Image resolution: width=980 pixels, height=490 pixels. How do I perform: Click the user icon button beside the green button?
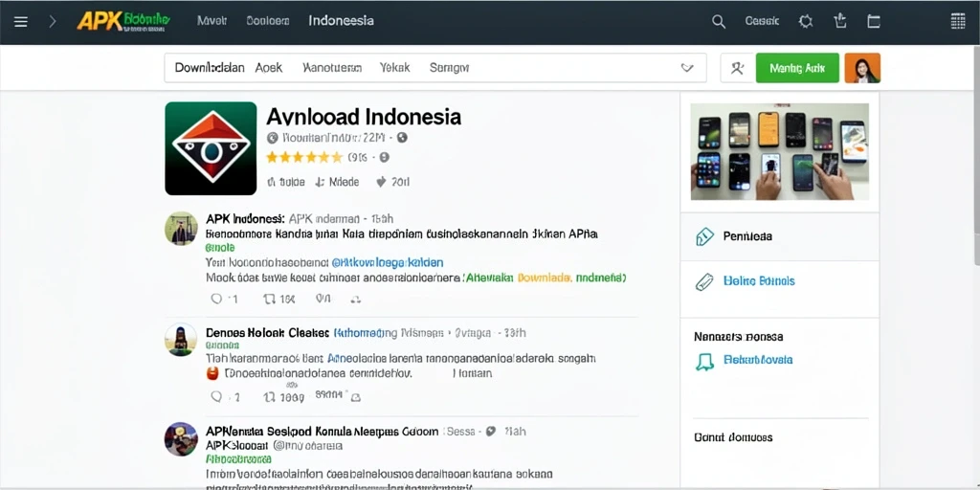click(x=737, y=68)
